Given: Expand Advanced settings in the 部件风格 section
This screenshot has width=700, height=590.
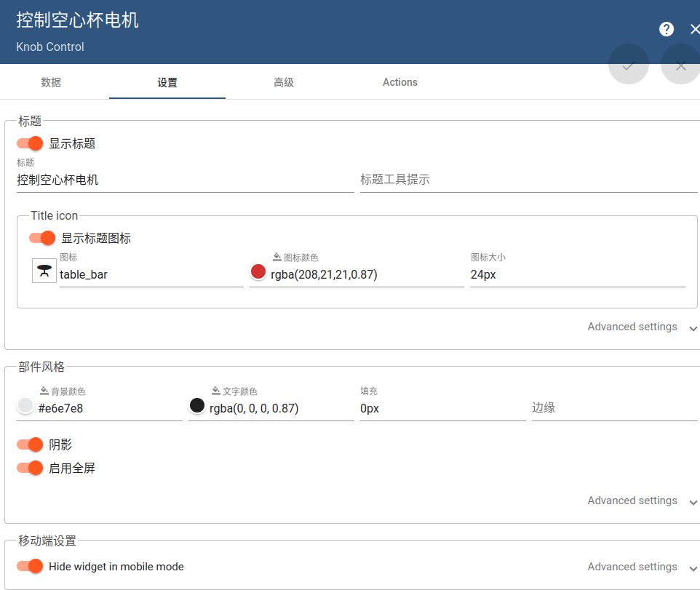Looking at the screenshot, I should (642, 501).
